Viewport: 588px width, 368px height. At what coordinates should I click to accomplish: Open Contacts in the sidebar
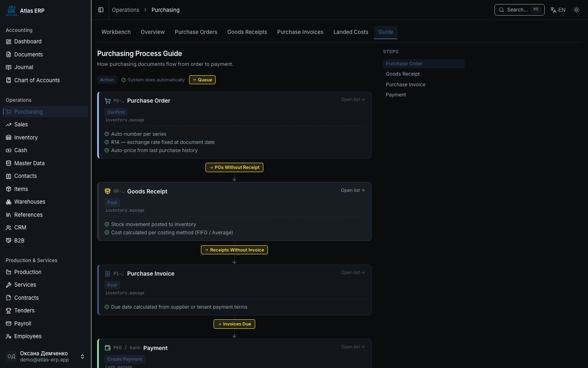coord(45,176)
